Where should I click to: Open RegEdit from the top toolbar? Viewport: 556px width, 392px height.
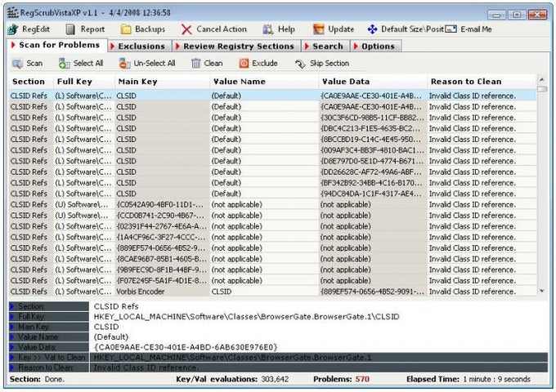click(x=29, y=29)
